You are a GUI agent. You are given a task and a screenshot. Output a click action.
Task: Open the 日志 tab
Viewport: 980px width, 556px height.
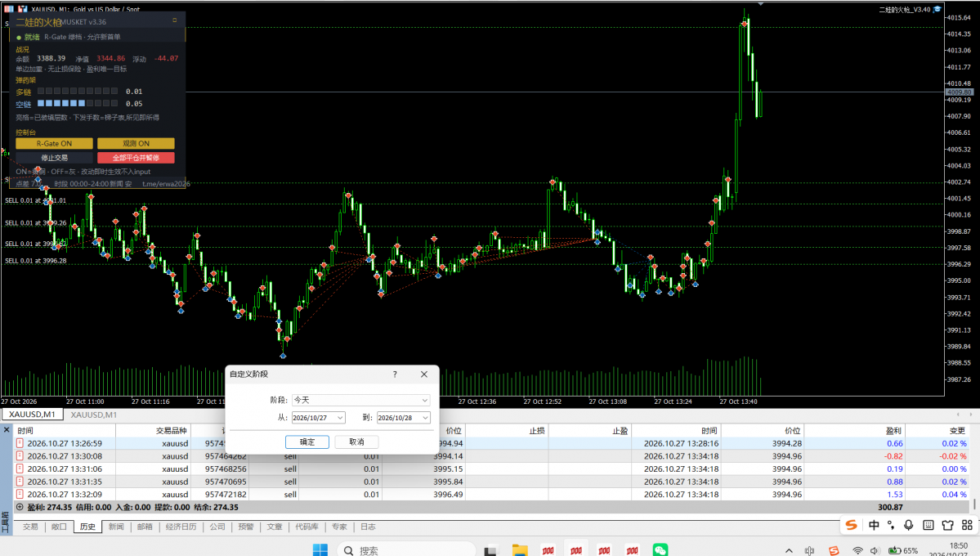click(368, 527)
